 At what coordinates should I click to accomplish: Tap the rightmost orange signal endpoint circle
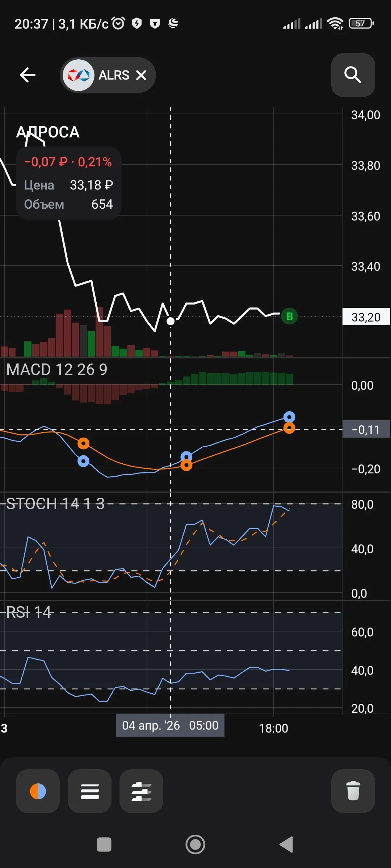[x=289, y=428]
